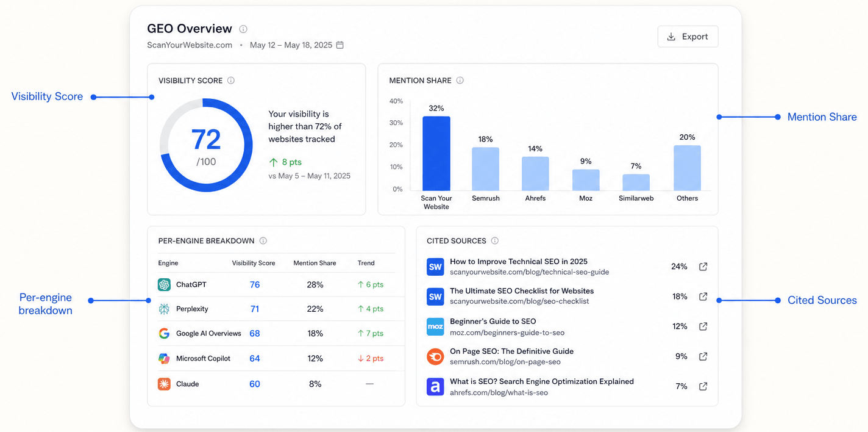Click Claude visibility score 60
Viewport: 868px width, 432px height.
pos(255,384)
